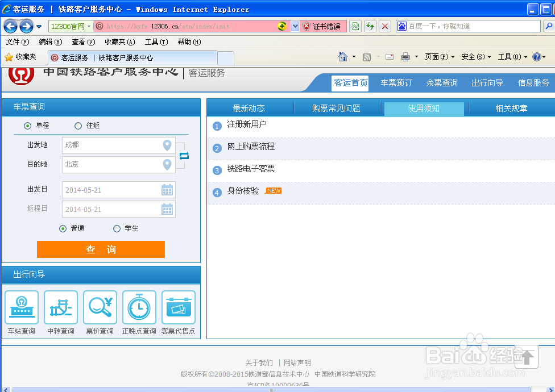This screenshot has height=392, width=555.
Task: Select the 客票代售点 agency outlets icon
Action: coord(179,307)
